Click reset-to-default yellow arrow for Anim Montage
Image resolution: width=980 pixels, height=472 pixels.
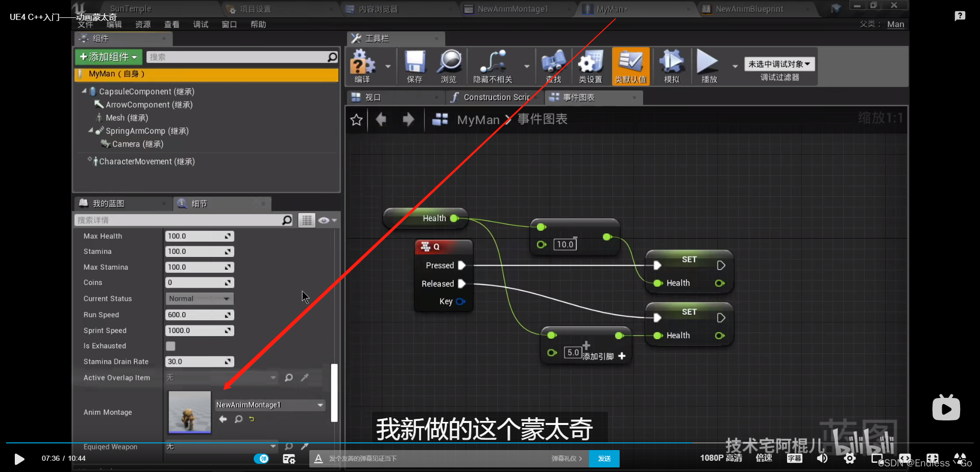pyautogui.click(x=252, y=419)
